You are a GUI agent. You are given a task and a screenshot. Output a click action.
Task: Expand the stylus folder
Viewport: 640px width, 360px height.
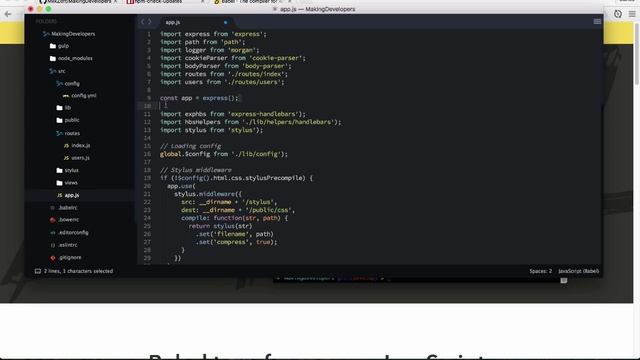tap(71, 170)
